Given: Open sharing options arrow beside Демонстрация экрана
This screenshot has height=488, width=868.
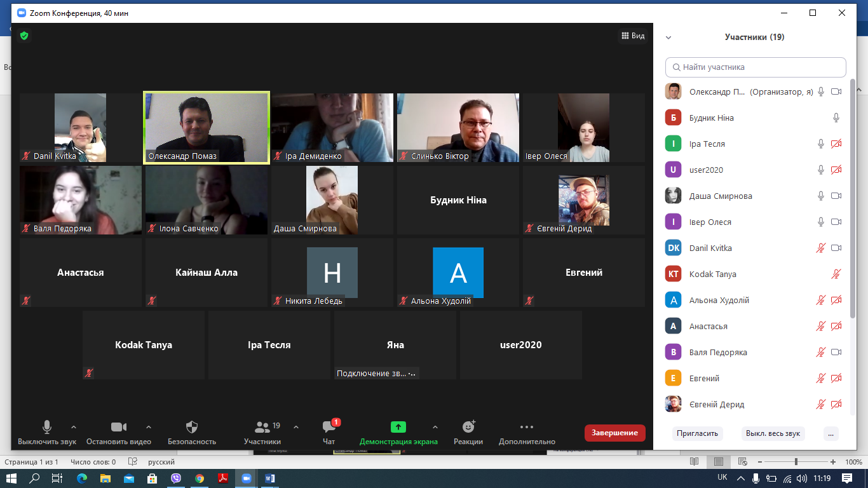Looking at the screenshot, I should click(x=435, y=427).
